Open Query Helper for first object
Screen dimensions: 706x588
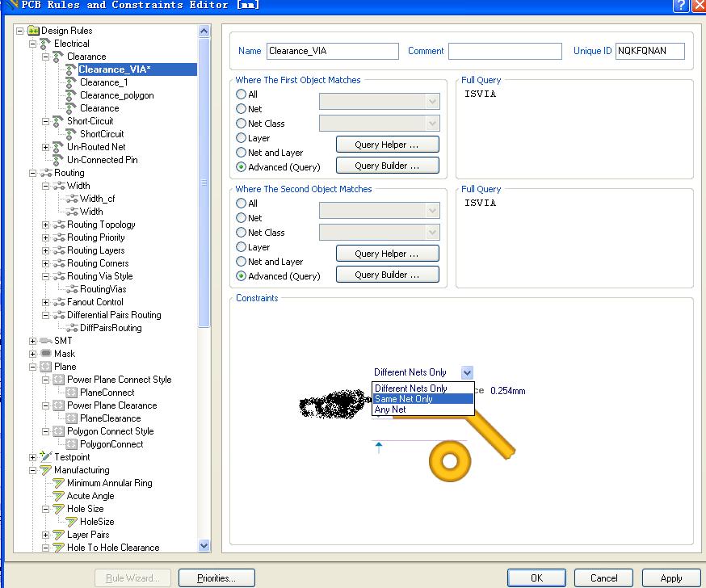point(387,145)
